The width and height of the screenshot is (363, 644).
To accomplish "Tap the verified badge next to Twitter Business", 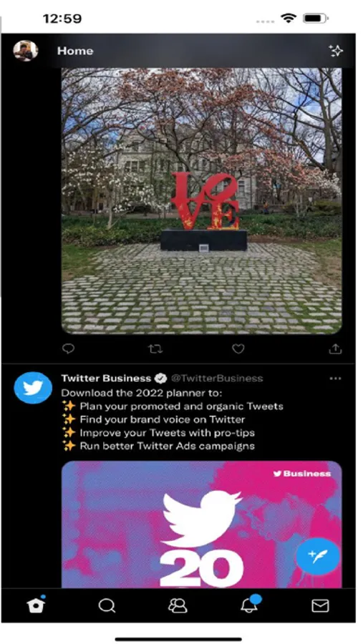I will pyautogui.click(x=160, y=379).
